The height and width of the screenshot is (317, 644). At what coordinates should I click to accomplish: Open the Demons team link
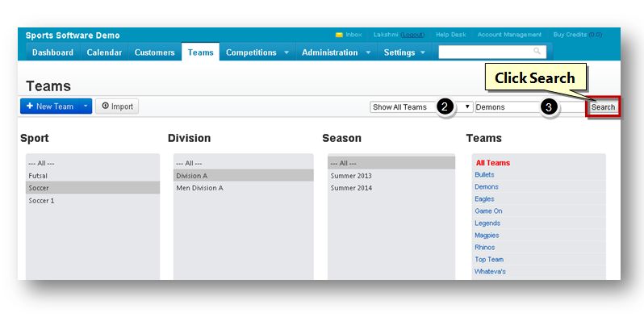[x=487, y=187]
